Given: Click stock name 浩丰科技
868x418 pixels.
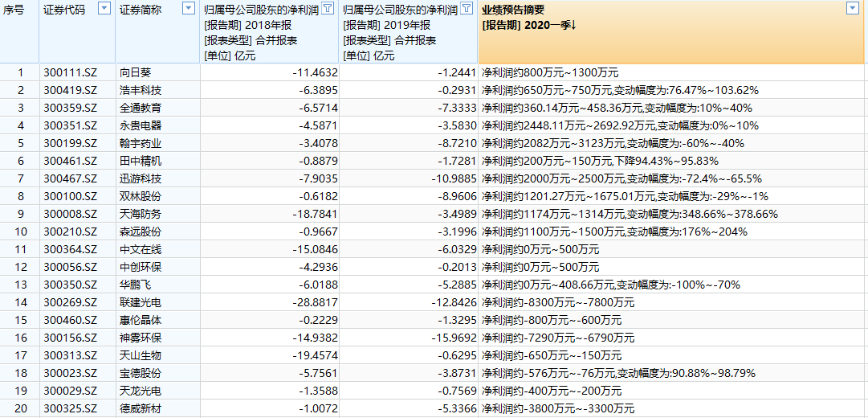Looking at the screenshot, I should coord(141,90).
